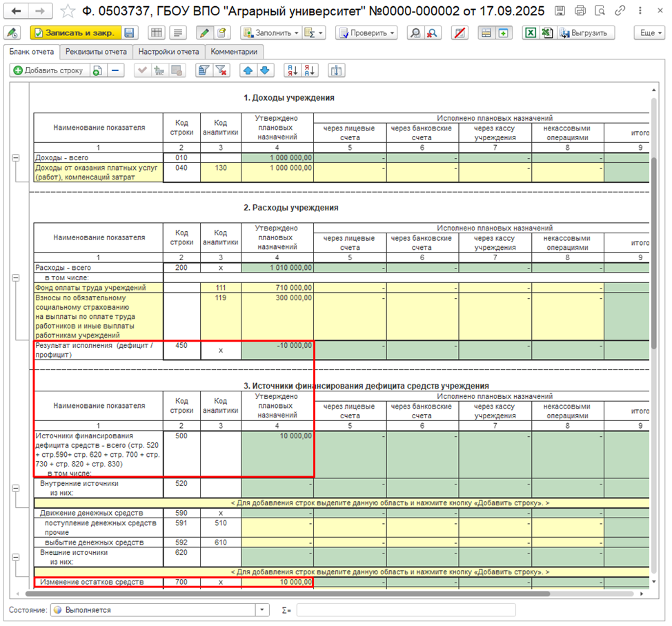Open the Состояние dropdown list
The height and width of the screenshot is (626, 672).
[x=262, y=609]
